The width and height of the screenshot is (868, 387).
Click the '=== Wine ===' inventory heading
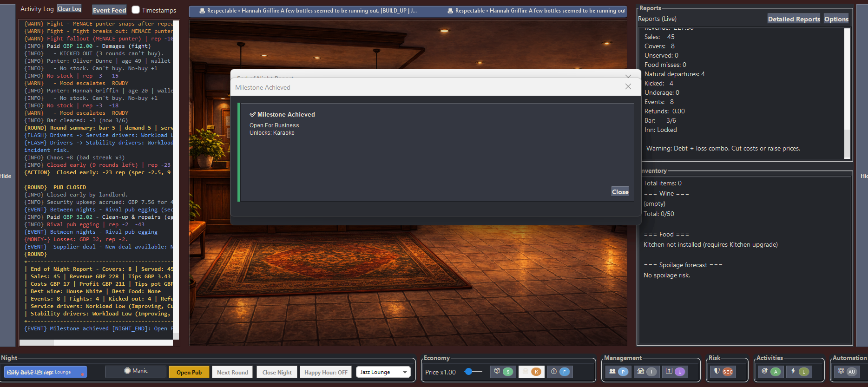coord(666,193)
